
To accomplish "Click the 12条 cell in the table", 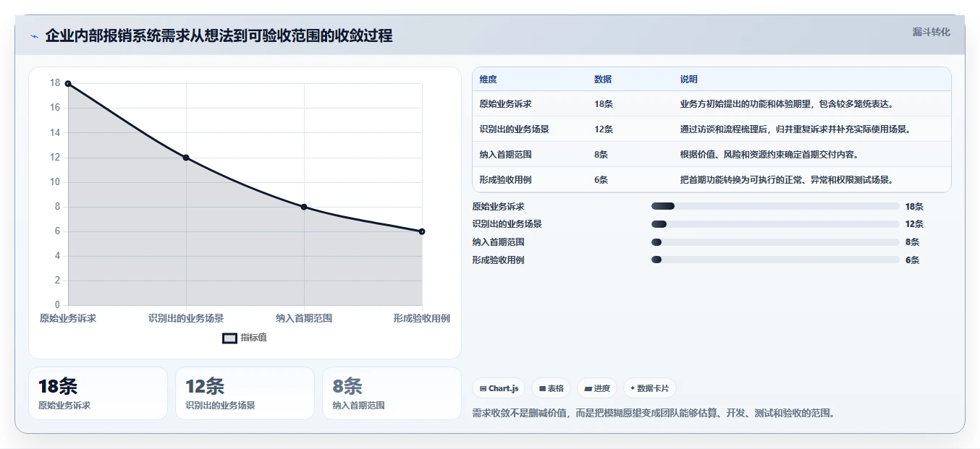I will tap(604, 129).
